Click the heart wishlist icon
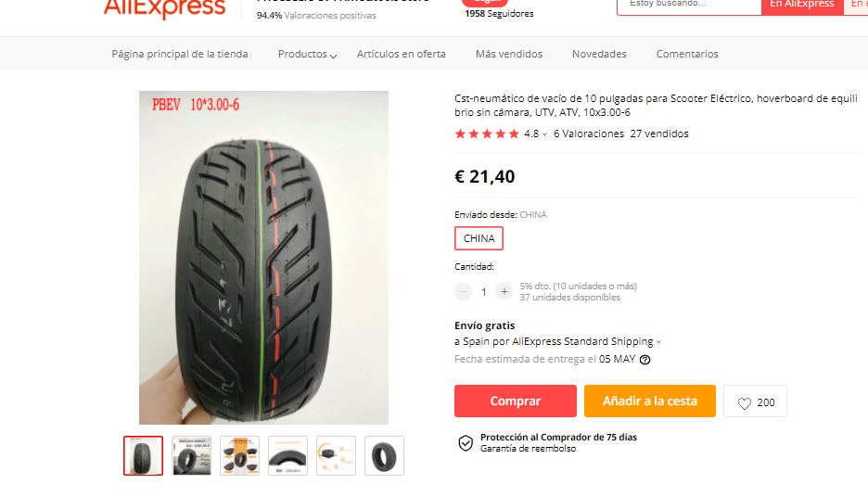 coord(744,403)
